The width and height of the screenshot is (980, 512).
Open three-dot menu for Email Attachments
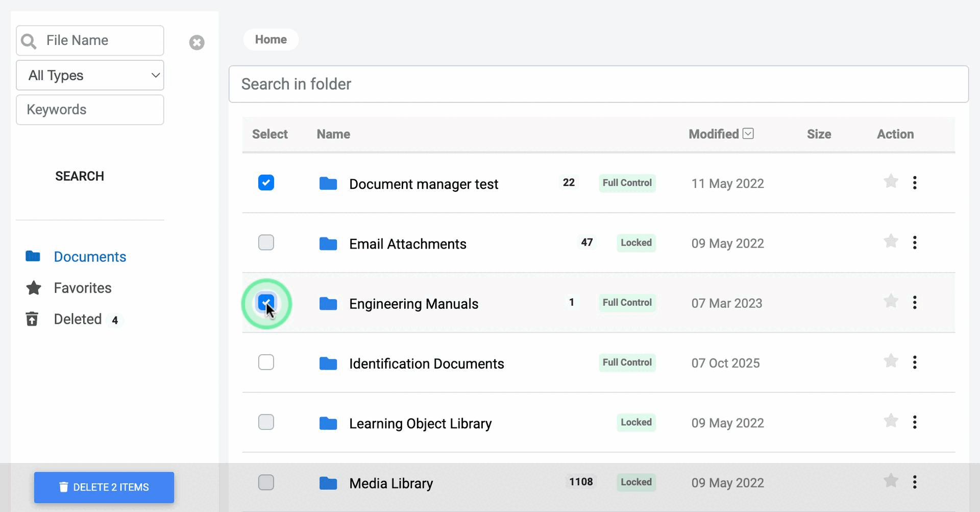(915, 242)
